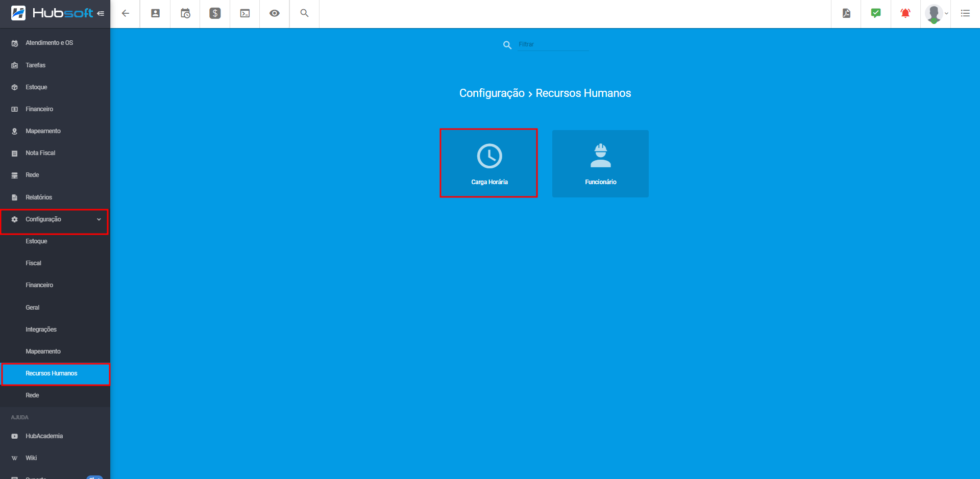Select Recursos Humanos submenu item
This screenshot has height=479, width=980.
[55, 373]
